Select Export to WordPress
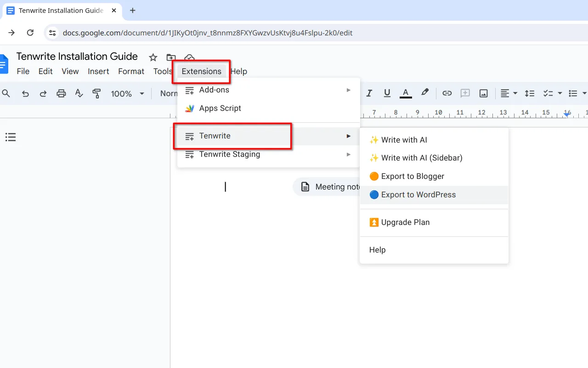Screen dimensions: 588x368 tap(434, 195)
